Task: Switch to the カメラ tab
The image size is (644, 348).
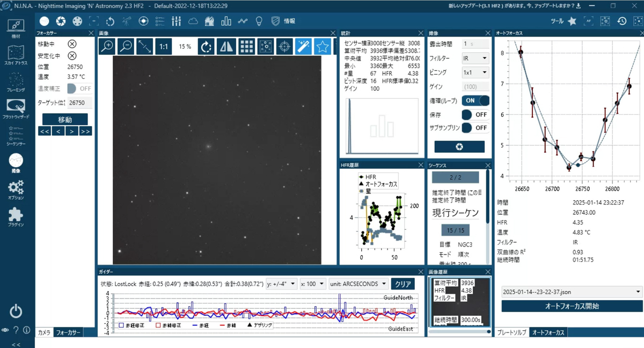Action: pos(45,332)
